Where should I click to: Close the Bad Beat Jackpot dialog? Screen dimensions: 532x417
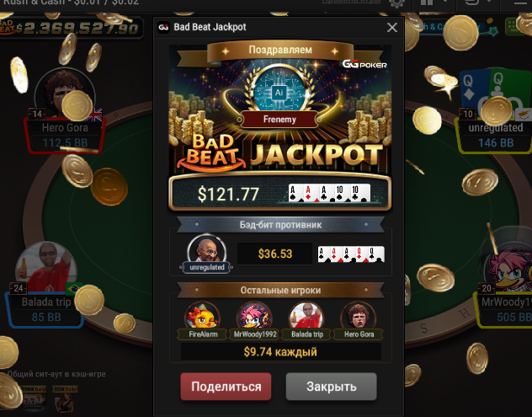[392, 27]
